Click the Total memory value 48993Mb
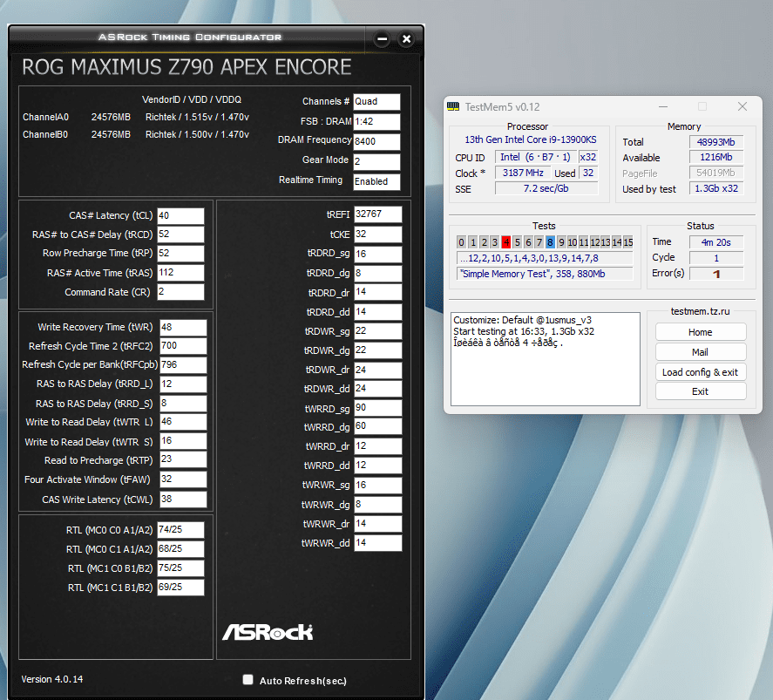Image resolution: width=773 pixels, height=700 pixels. [716, 142]
